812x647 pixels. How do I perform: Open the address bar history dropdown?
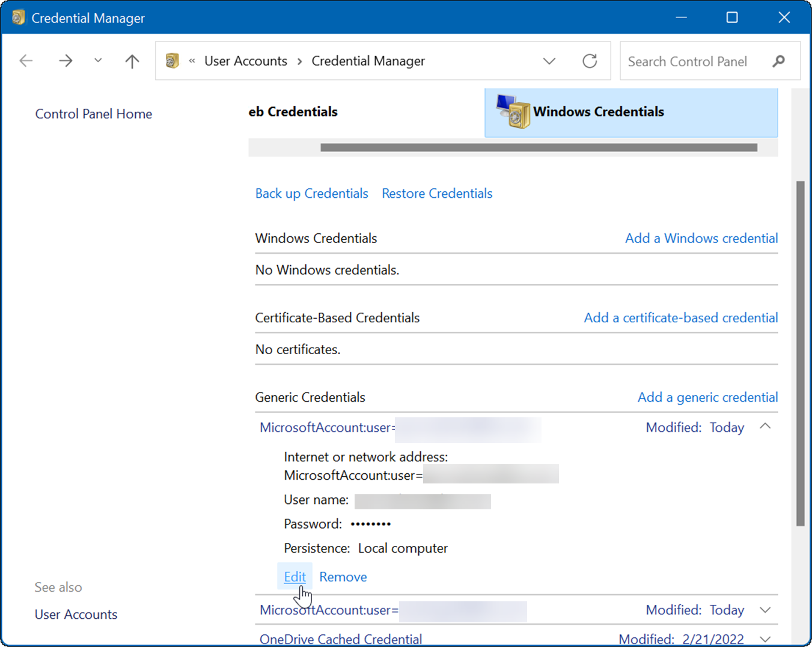click(549, 61)
